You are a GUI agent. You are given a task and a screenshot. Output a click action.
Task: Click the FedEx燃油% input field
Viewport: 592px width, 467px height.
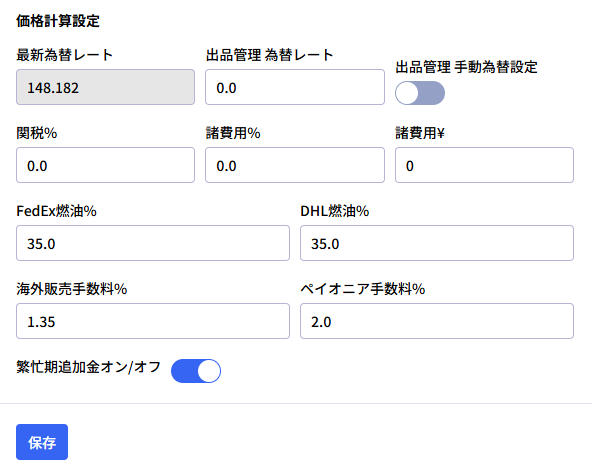[x=153, y=243]
